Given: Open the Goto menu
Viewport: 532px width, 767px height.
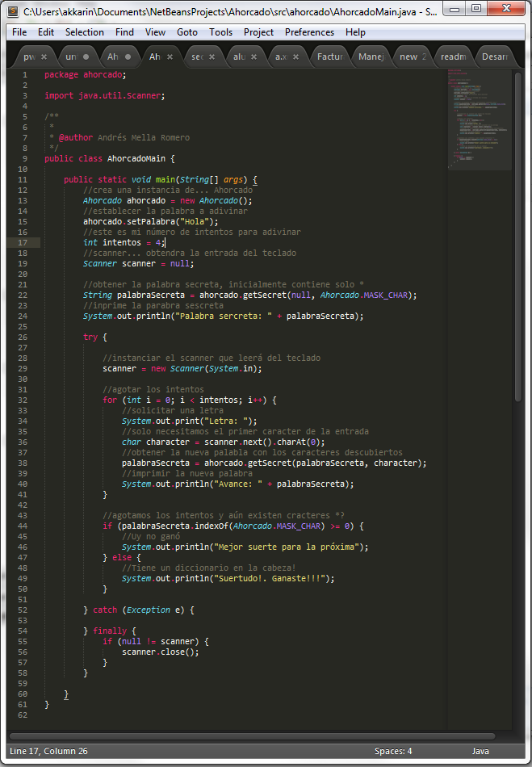Looking at the screenshot, I should pos(187,32).
